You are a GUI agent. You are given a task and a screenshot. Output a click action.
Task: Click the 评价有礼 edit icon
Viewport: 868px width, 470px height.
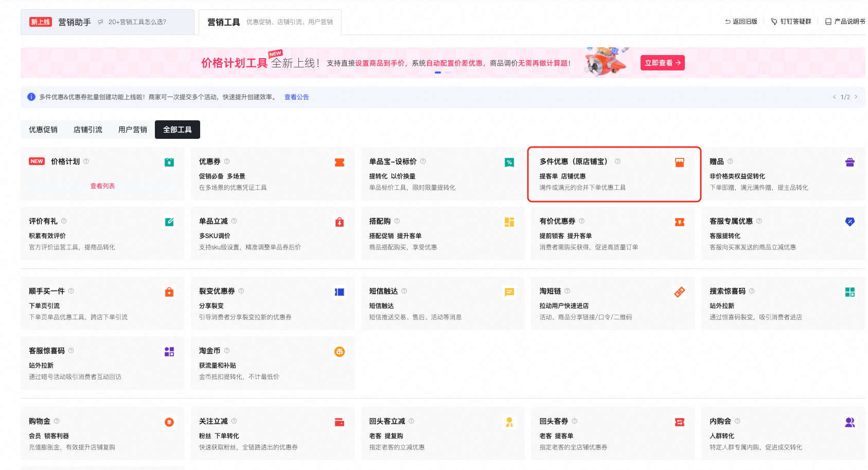pyautogui.click(x=169, y=222)
